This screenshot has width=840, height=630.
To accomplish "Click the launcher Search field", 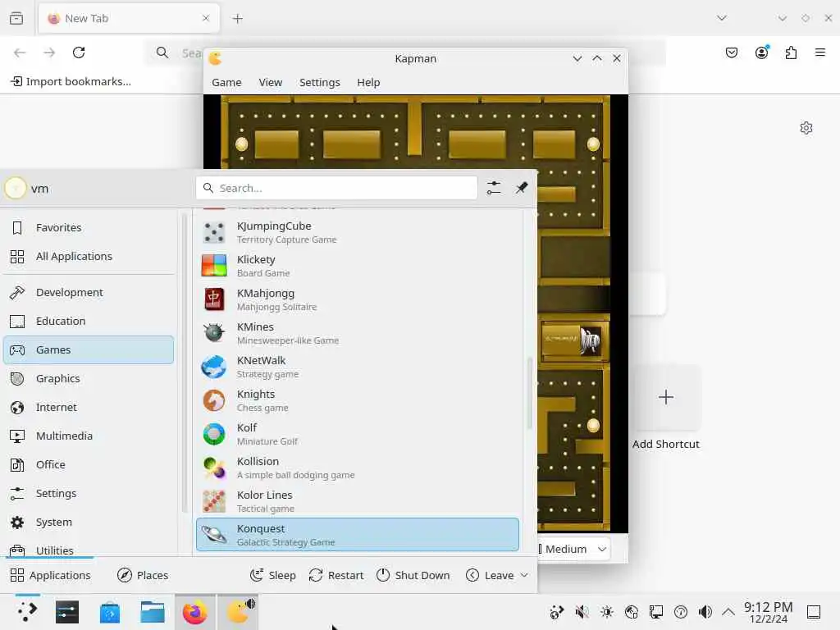I will pyautogui.click(x=336, y=188).
